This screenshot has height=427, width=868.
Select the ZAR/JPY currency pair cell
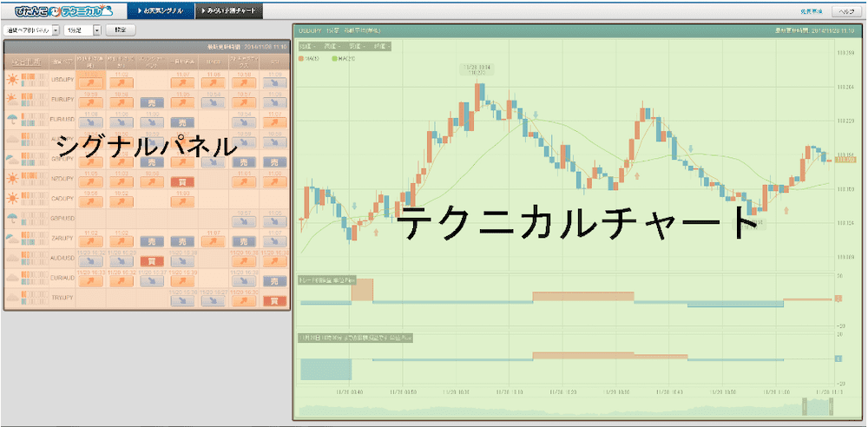point(62,238)
